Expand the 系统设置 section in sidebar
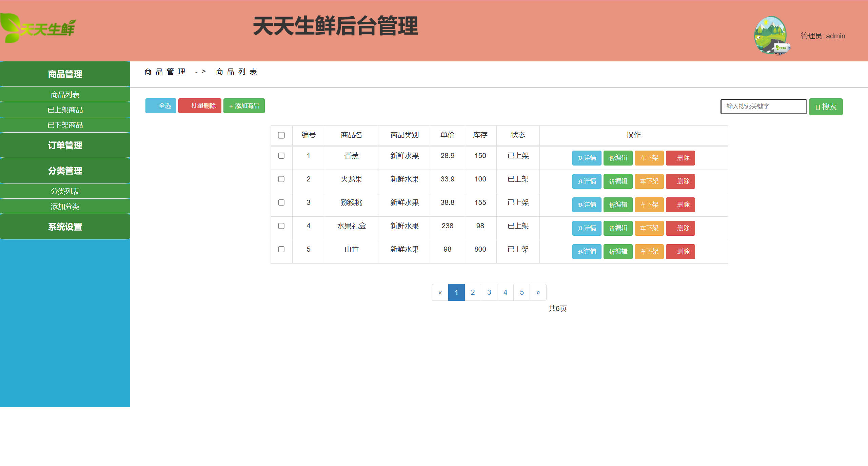 [65, 227]
